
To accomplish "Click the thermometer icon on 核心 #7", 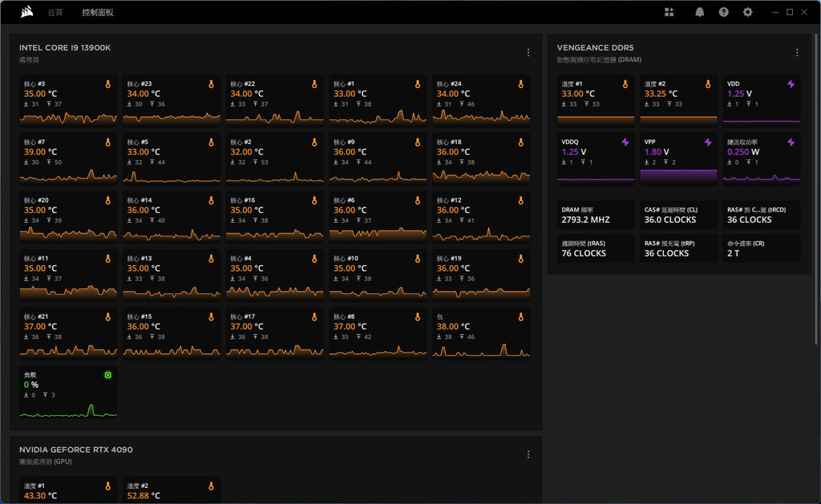I will pos(108,142).
